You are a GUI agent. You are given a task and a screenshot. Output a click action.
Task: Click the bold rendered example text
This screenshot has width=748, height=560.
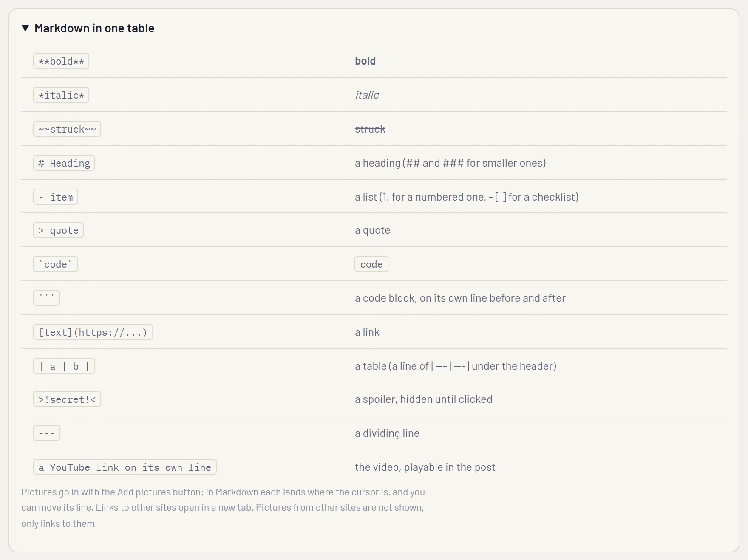(365, 61)
